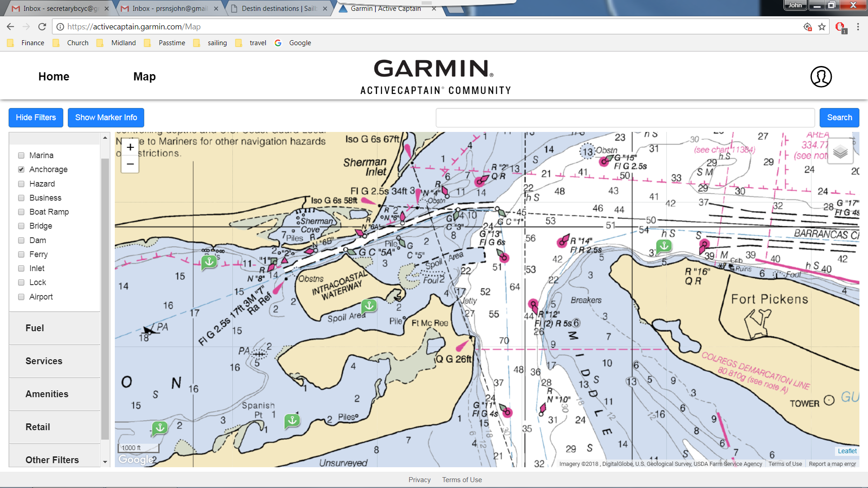Focus the map search input field
Viewport: 868px width, 488px height.
(625, 117)
